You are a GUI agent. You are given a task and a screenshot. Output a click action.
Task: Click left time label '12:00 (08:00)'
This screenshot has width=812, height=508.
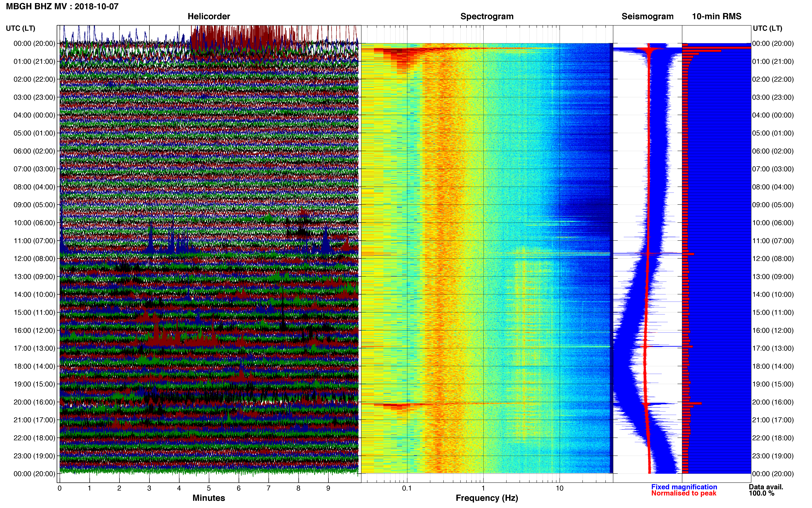[34, 259]
